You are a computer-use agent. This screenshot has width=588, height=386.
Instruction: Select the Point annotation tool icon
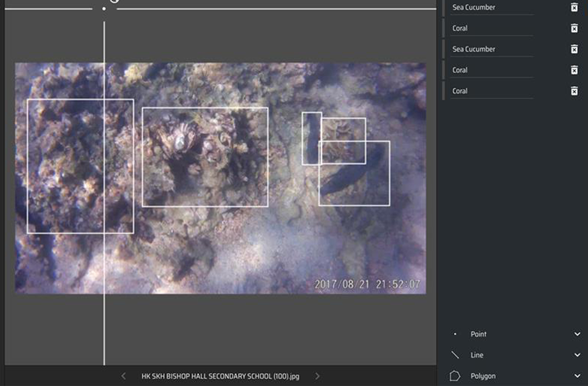click(455, 334)
